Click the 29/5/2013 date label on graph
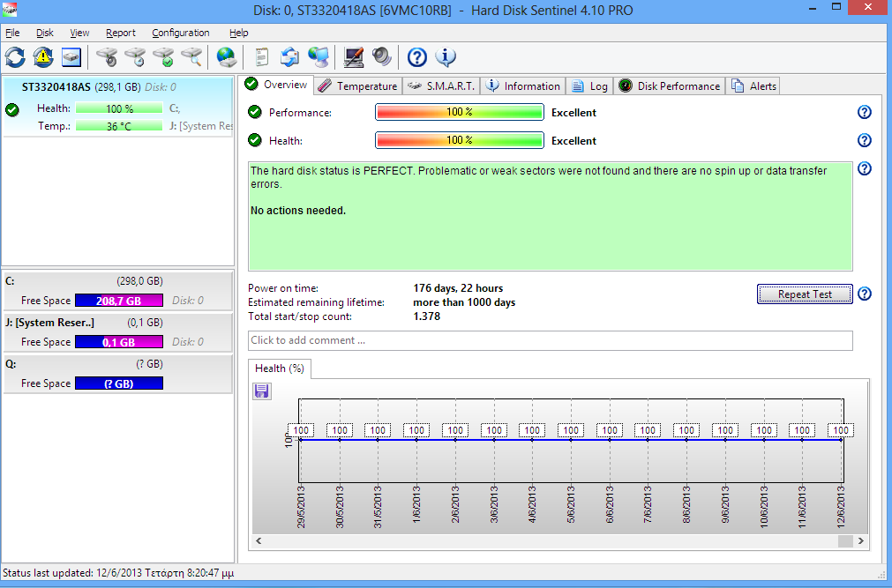This screenshot has height=588, width=892. click(301, 507)
